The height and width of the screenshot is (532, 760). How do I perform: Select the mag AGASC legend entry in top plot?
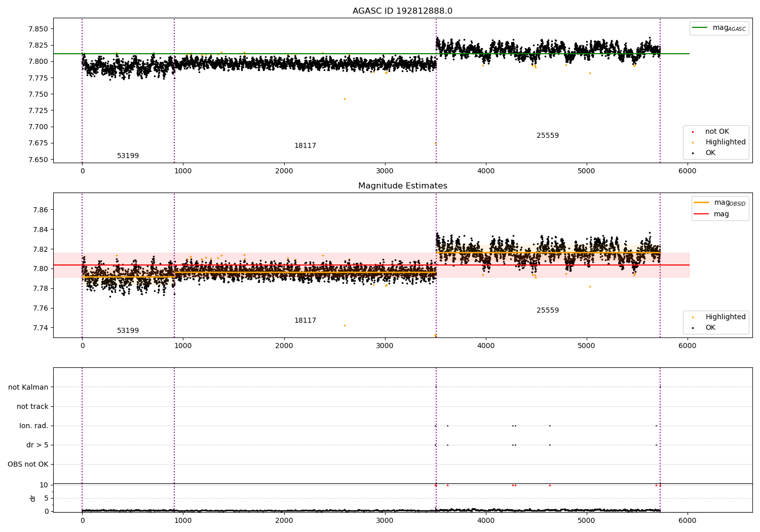[719, 28]
